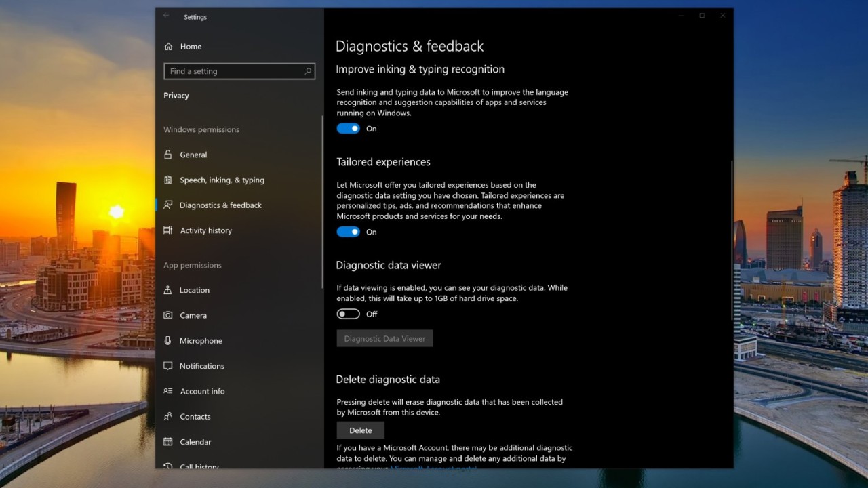This screenshot has width=868, height=488.
Task: Click the Contacts people icon
Action: (x=168, y=417)
